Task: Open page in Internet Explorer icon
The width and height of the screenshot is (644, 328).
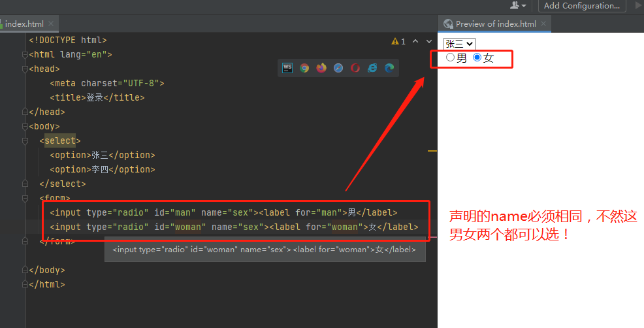Action: point(372,68)
